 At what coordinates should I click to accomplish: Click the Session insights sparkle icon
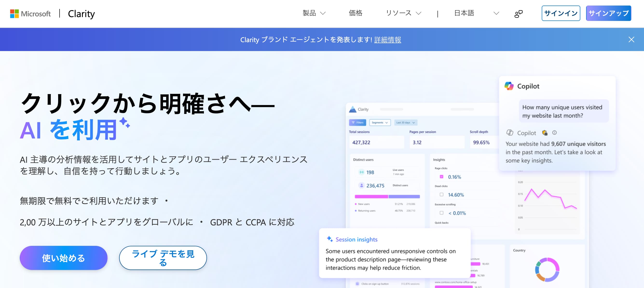pyautogui.click(x=330, y=239)
